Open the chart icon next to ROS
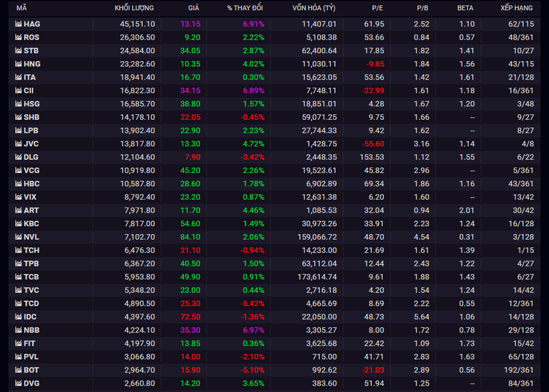The width and height of the screenshot is (549, 392). 18,37
